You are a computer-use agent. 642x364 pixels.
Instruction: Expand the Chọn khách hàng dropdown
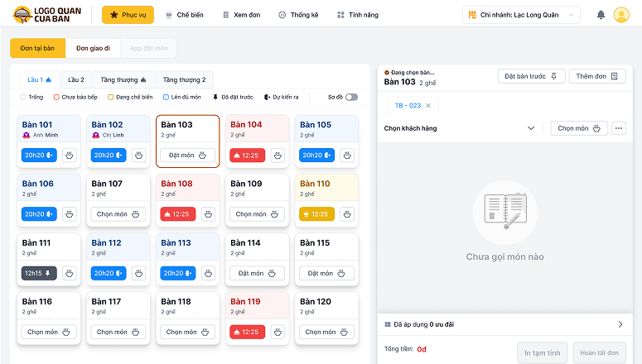[531, 128]
